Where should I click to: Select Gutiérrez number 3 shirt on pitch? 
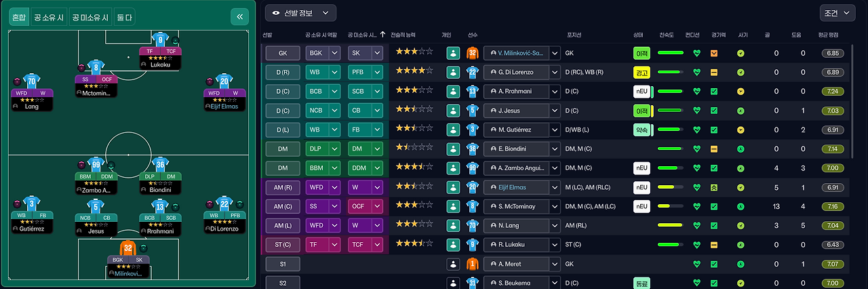point(31,204)
